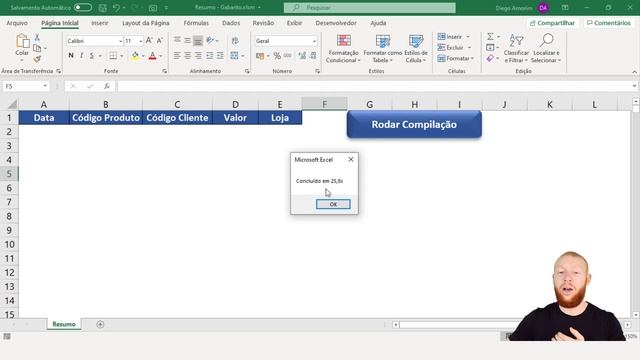Click the center text icon

pyautogui.click(x=188, y=56)
